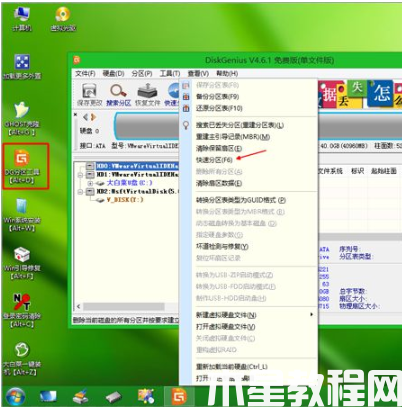Open the Windows Start orb

point(16,396)
